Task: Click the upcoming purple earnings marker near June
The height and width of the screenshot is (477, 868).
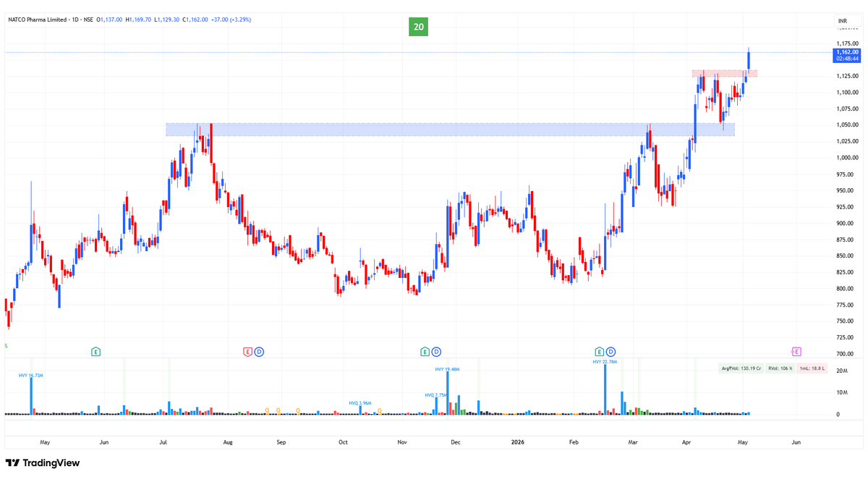Action: [796, 352]
